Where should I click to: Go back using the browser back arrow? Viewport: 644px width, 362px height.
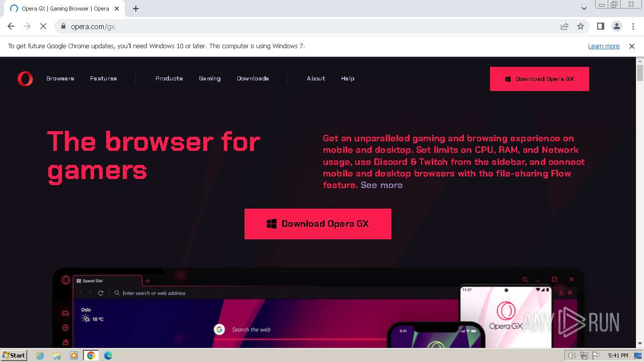coord(11,27)
